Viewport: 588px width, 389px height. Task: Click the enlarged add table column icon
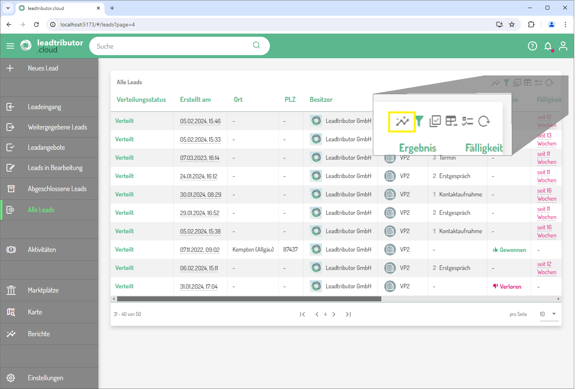point(451,121)
